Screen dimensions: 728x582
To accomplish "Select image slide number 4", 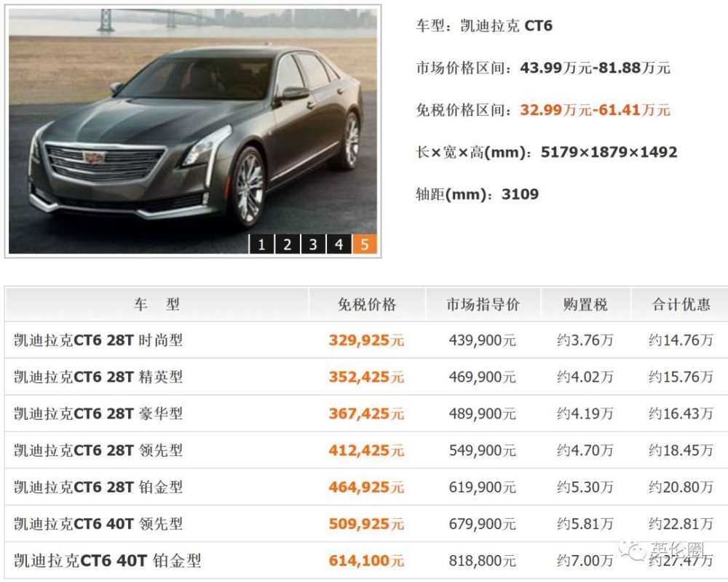I will (x=339, y=244).
